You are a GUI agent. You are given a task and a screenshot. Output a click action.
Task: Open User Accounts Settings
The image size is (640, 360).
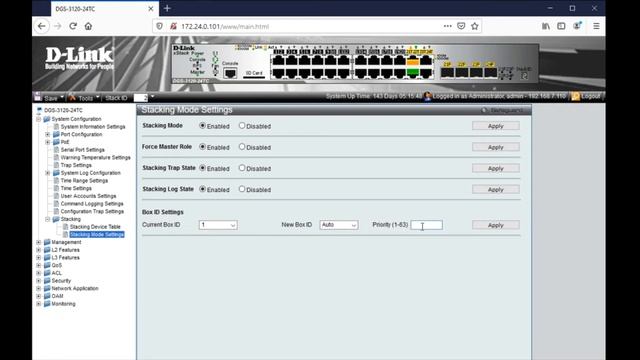pos(88,196)
